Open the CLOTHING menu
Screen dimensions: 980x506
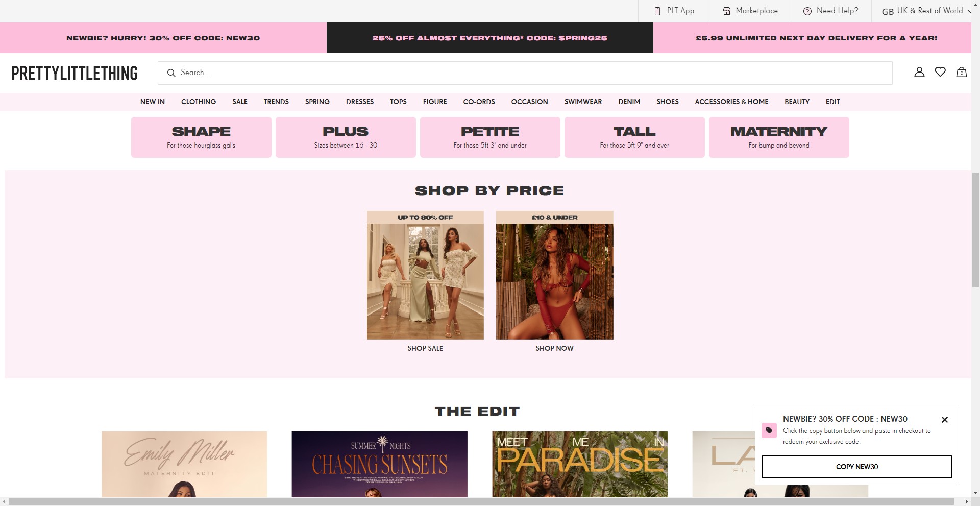click(x=198, y=102)
